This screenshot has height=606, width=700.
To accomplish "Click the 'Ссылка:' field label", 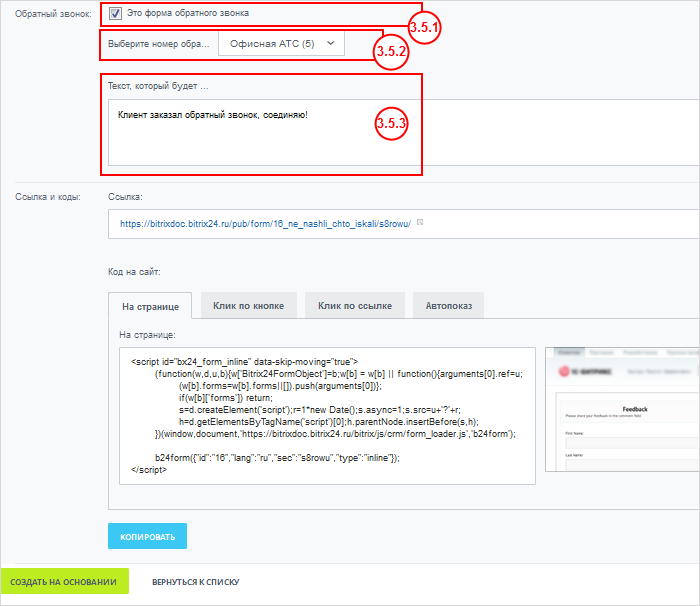I will (125, 197).
